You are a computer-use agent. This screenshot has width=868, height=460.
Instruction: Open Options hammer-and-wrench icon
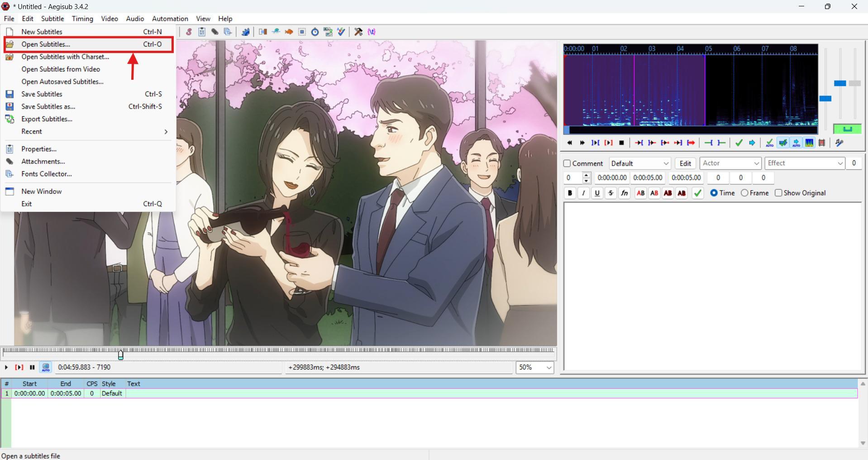(358, 32)
